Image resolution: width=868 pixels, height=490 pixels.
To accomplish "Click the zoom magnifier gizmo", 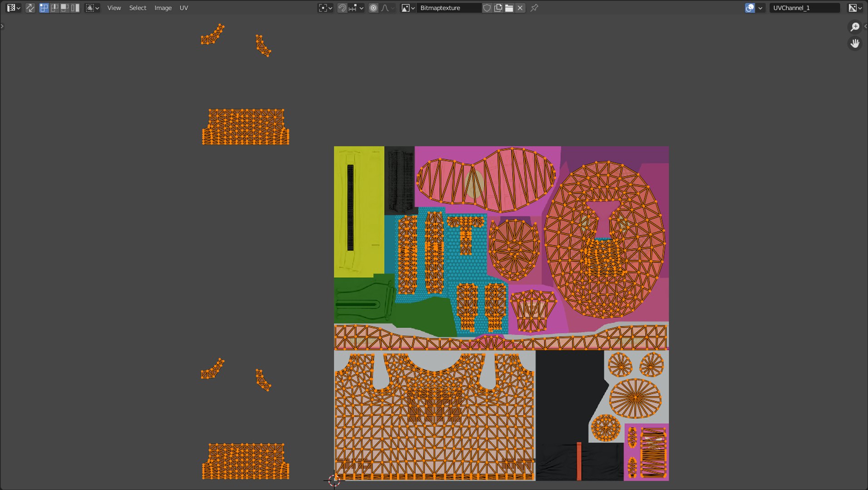I will [855, 27].
